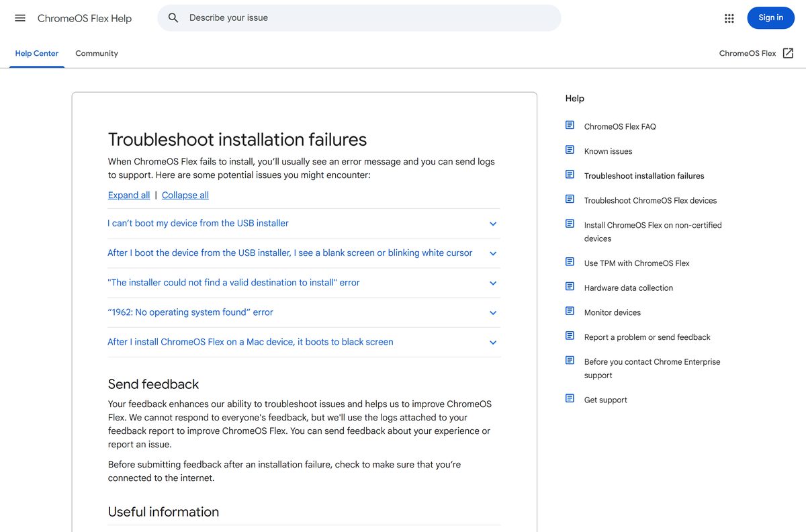Click the sidebar "Help" heading
Image resolution: width=806 pixels, height=532 pixels.
coord(575,98)
